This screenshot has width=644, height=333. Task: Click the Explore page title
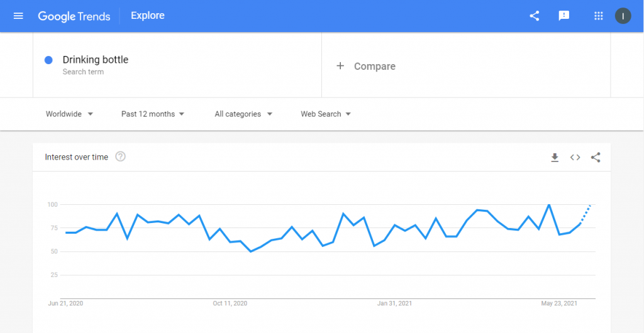(148, 16)
